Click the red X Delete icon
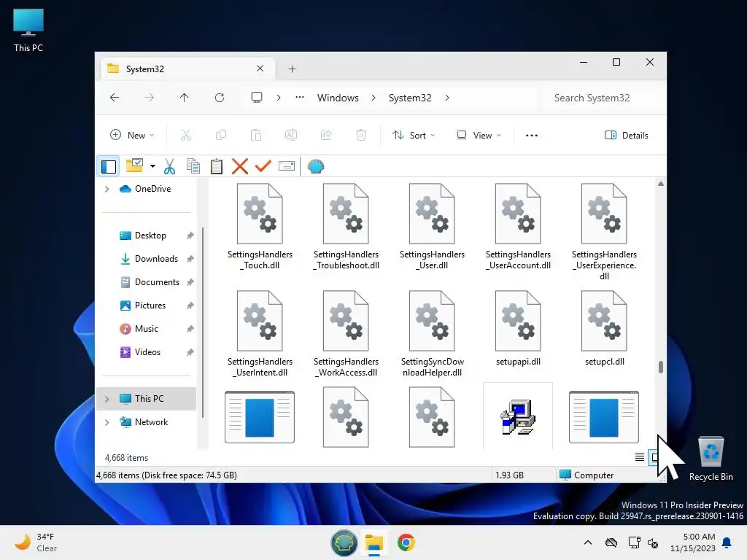The width and height of the screenshot is (747, 560). tap(239, 166)
